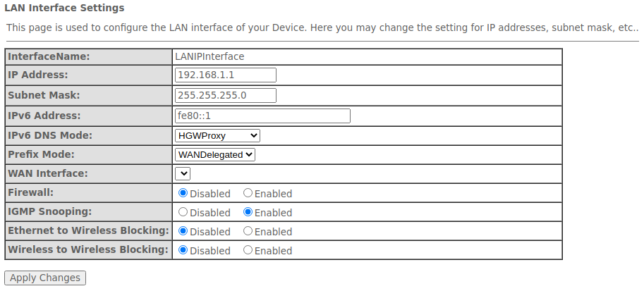Viewport: 644px width, 291px height.
Task: Click the WAN Interface row label
Action: [x=48, y=173]
